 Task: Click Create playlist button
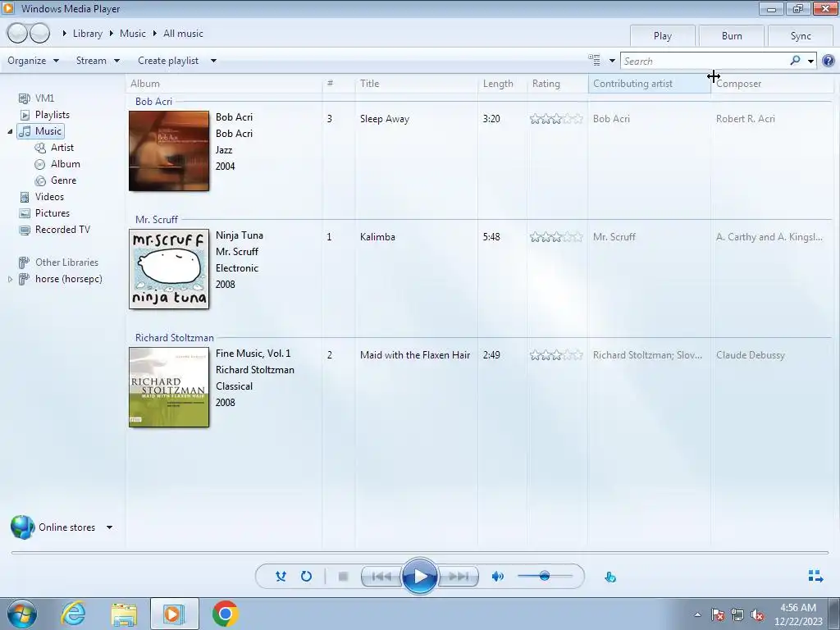[168, 61]
